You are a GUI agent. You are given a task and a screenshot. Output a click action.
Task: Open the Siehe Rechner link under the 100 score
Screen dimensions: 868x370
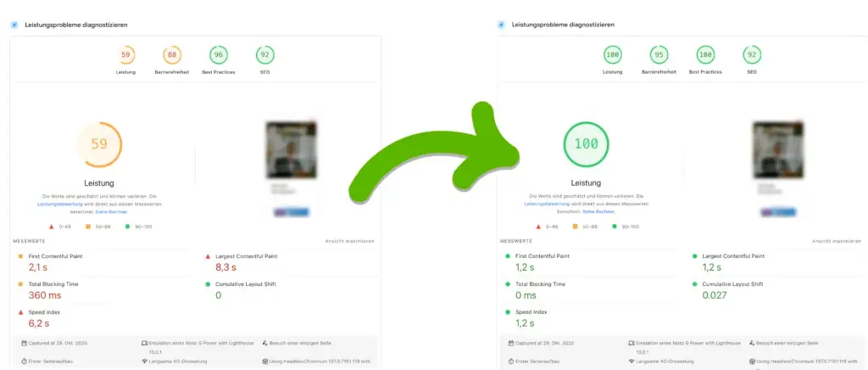598,212
